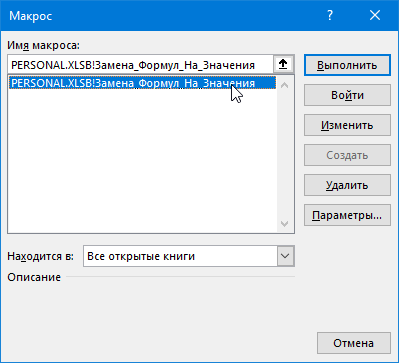Click the macro list scroll up arrow
Viewport: 399px width, 363px height.
pyautogui.click(x=284, y=86)
